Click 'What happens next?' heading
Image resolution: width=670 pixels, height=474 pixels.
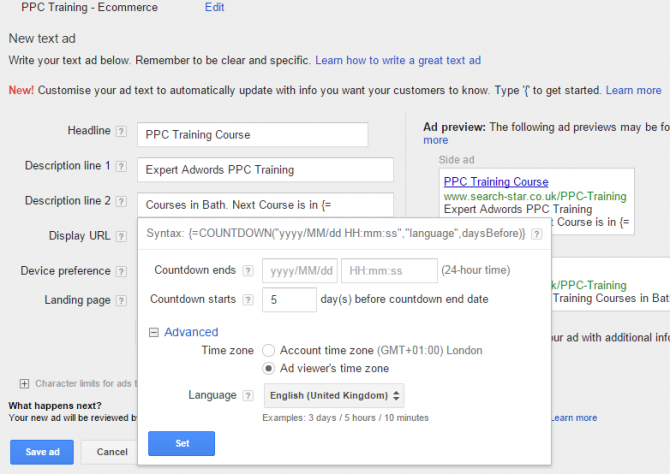click(x=55, y=405)
